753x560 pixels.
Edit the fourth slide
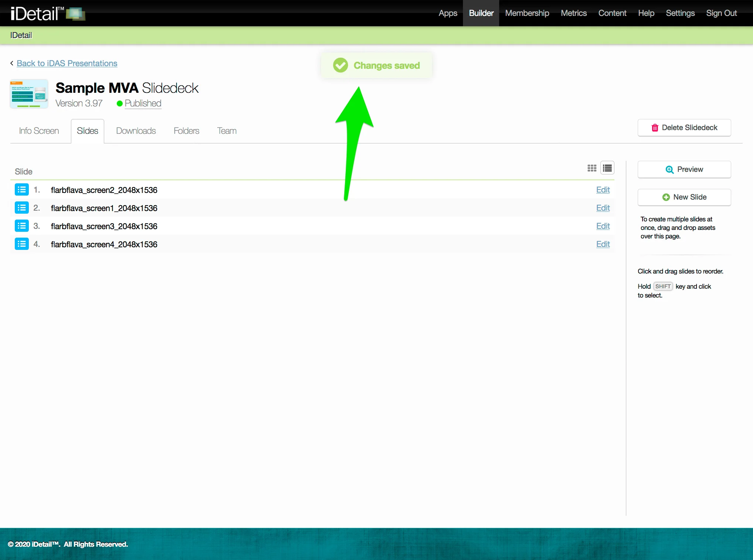tap(603, 244)
